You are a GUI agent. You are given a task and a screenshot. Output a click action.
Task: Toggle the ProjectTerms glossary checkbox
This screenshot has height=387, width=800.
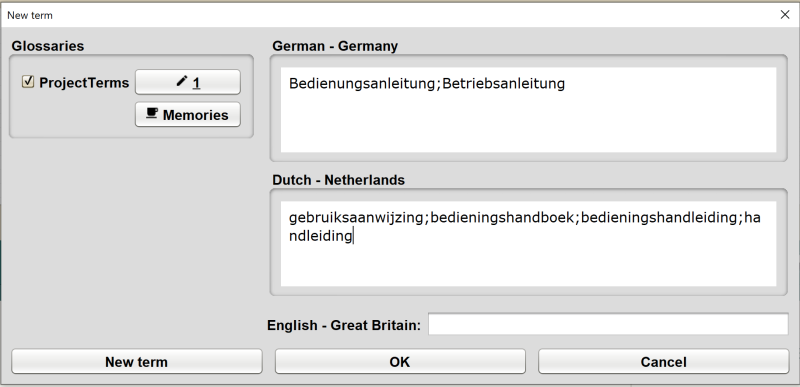[x=28, y=82]
